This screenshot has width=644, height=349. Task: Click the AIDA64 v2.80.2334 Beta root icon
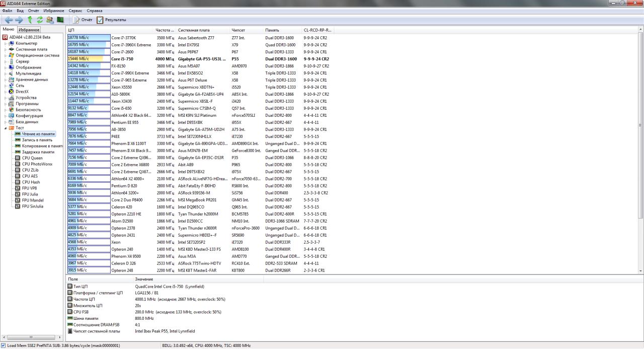tap(5, 37)
